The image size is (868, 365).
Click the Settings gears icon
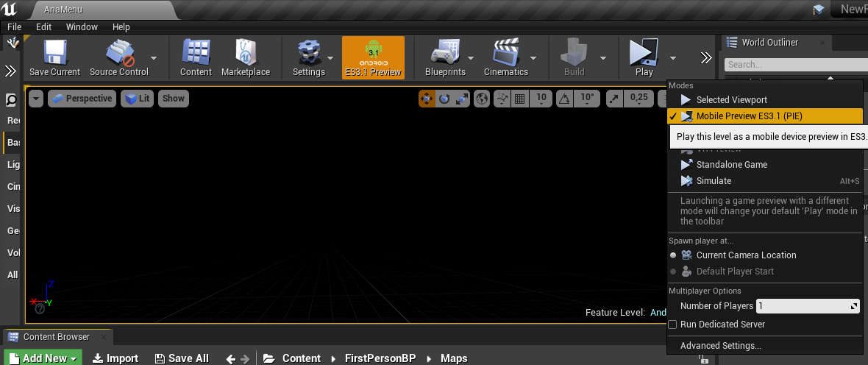click(308, 53)
